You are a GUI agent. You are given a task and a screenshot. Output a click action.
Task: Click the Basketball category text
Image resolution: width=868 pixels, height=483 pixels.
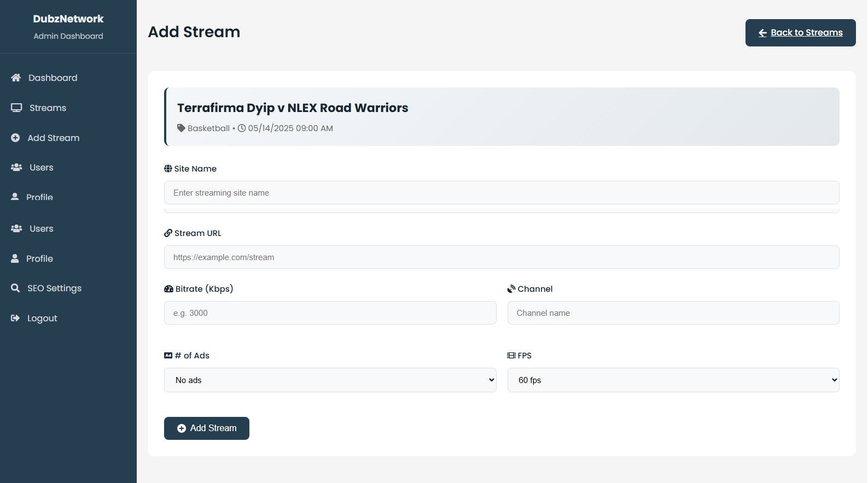point(208,128)
